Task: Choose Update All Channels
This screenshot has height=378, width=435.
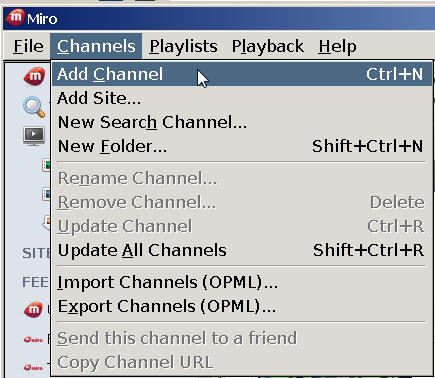Action: tap(242, 250)
